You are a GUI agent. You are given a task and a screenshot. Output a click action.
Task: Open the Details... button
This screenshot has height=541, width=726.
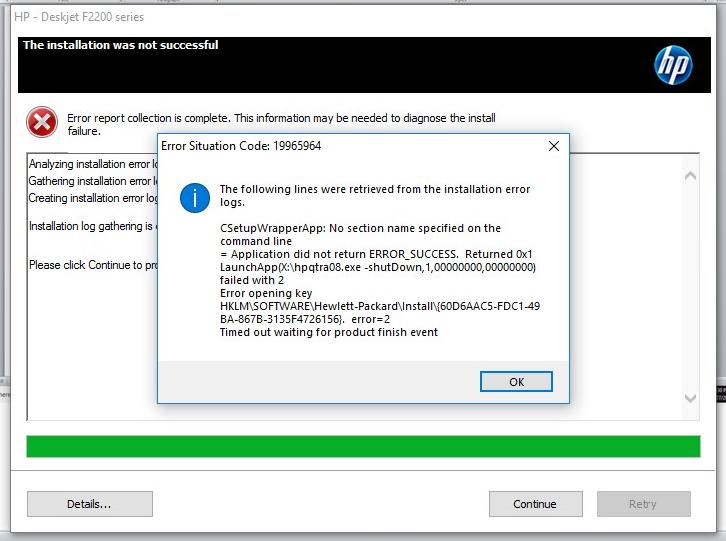[x=89, y=504]
